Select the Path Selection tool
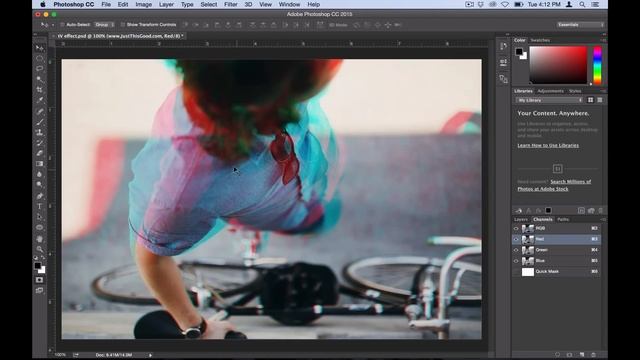The image size is (640, 360). coord(40,217)
